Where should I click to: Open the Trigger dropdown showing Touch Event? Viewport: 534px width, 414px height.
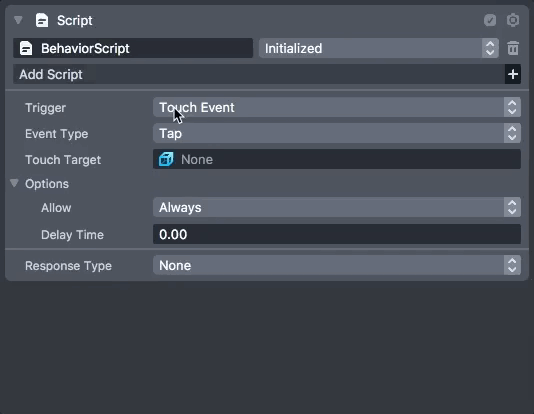click(337, 107)
